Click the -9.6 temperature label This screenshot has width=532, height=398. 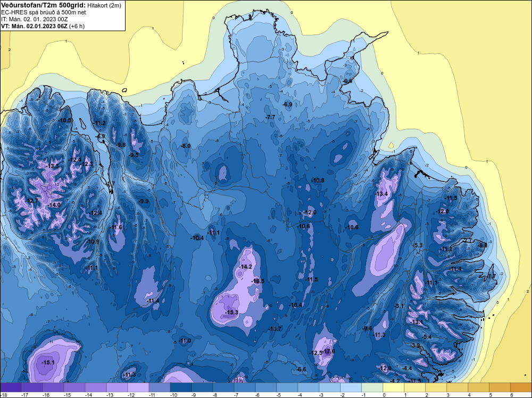pyautogui.click(x=367, y=328)
